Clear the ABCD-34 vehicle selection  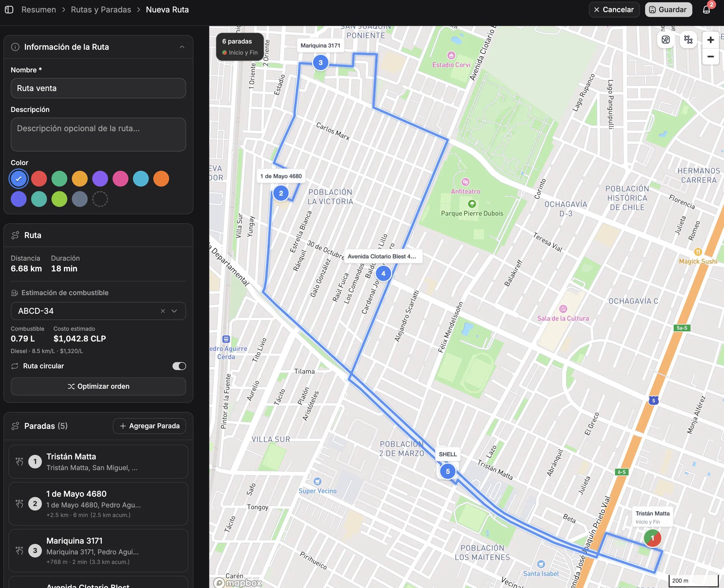point(163,311)
